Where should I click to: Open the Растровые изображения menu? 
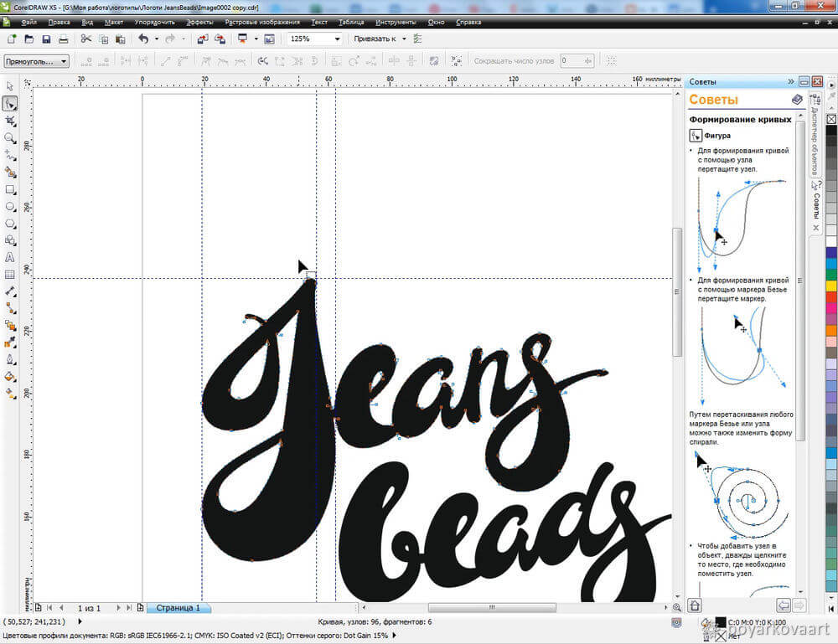tap(261, 23)
